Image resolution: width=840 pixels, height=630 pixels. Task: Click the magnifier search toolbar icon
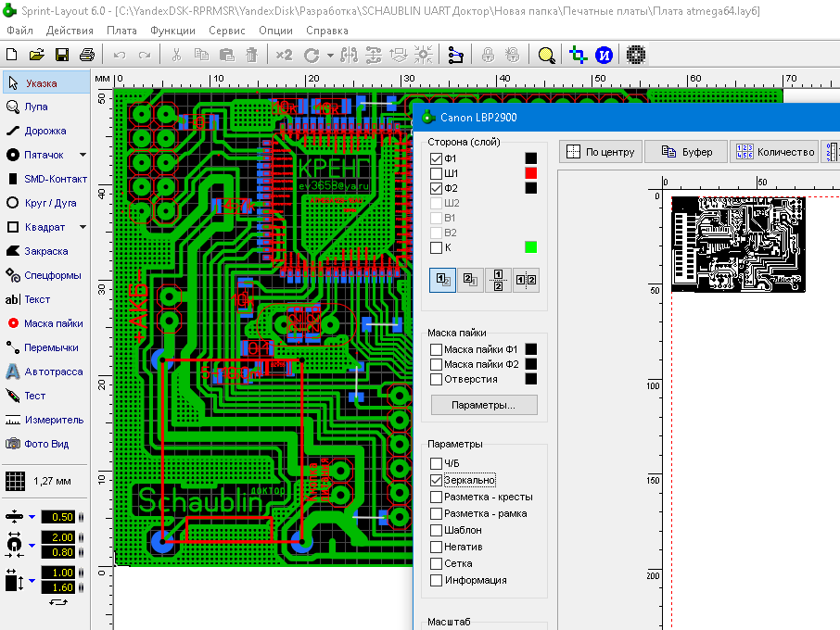546,55
